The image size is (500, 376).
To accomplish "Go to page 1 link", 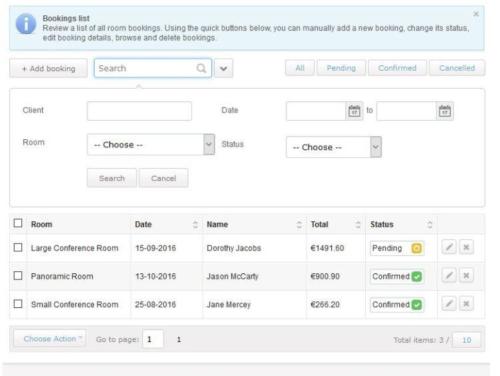I will (x=179, y=340).
